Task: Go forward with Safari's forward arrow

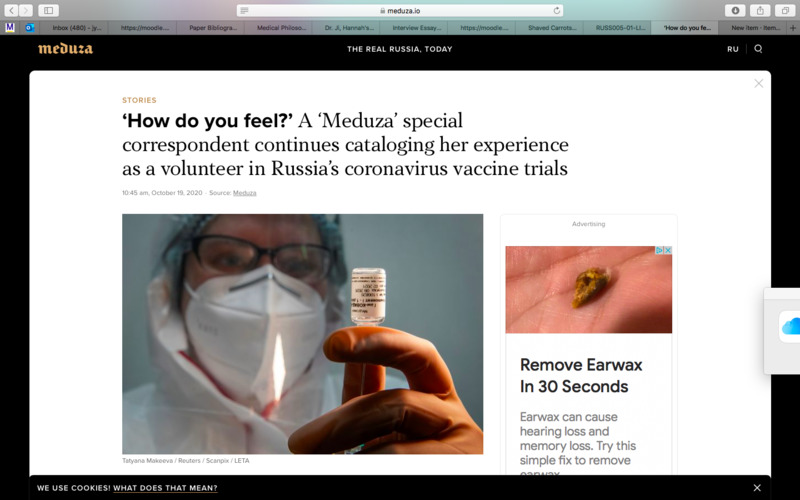Action: (26, 10)
